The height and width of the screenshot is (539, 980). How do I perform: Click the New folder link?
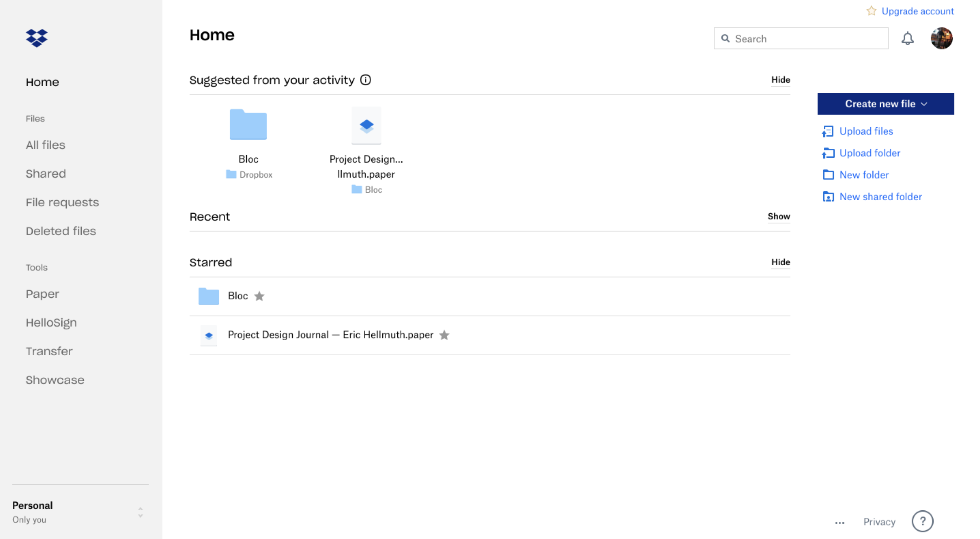[864, 175]
